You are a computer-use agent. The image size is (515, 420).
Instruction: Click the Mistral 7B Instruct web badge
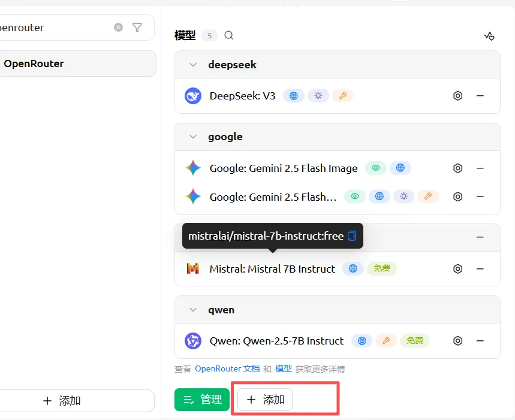[353, 268]
